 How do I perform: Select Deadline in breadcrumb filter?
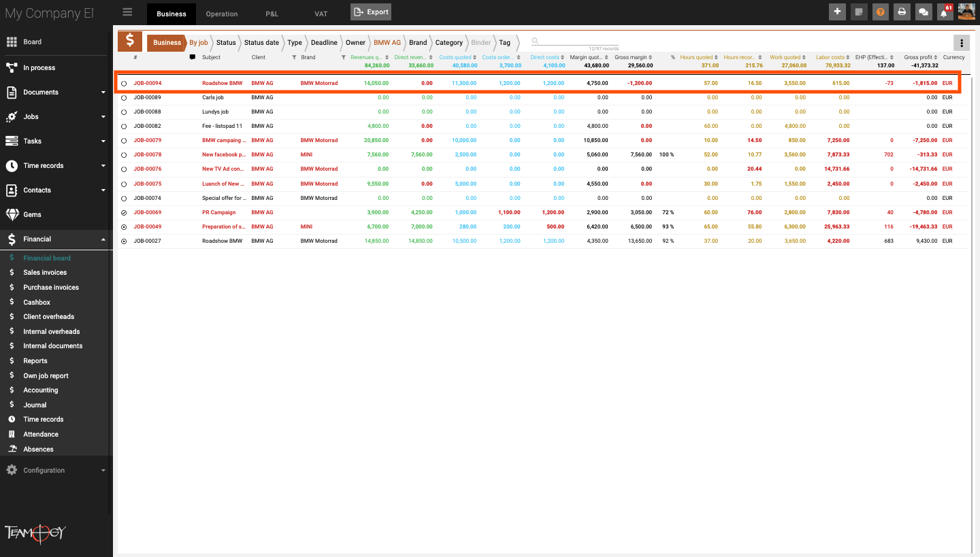tap(324, 42)
